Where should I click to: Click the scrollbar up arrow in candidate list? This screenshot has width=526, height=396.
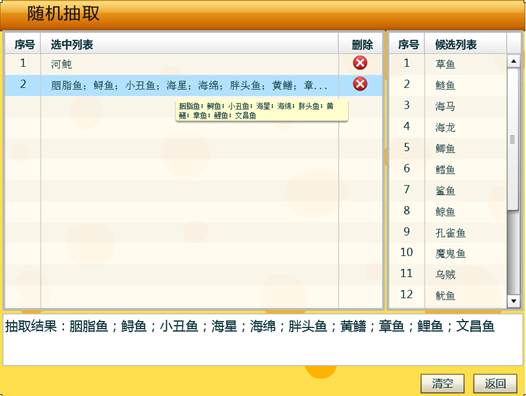[514, 61]
